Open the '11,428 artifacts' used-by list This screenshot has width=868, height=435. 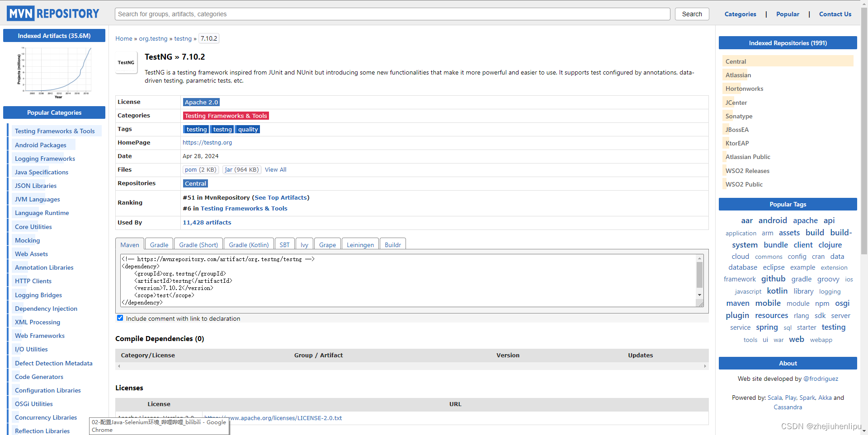[x=207, y=222]
